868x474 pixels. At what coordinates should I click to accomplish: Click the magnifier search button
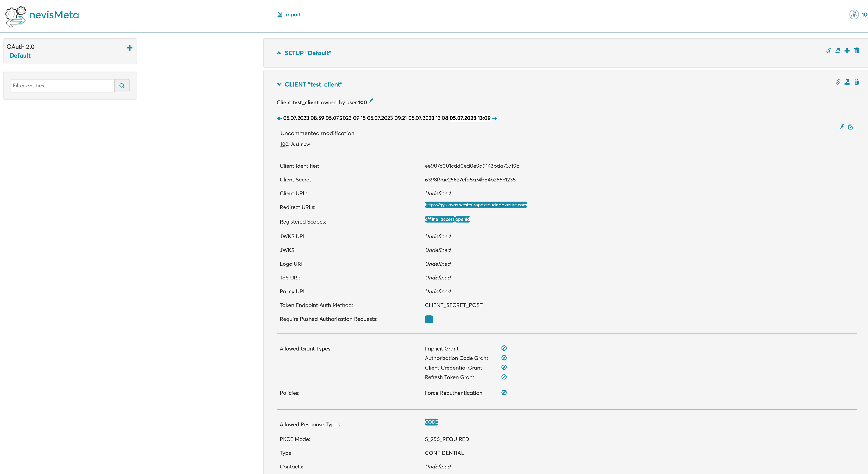tap(122, 86)
